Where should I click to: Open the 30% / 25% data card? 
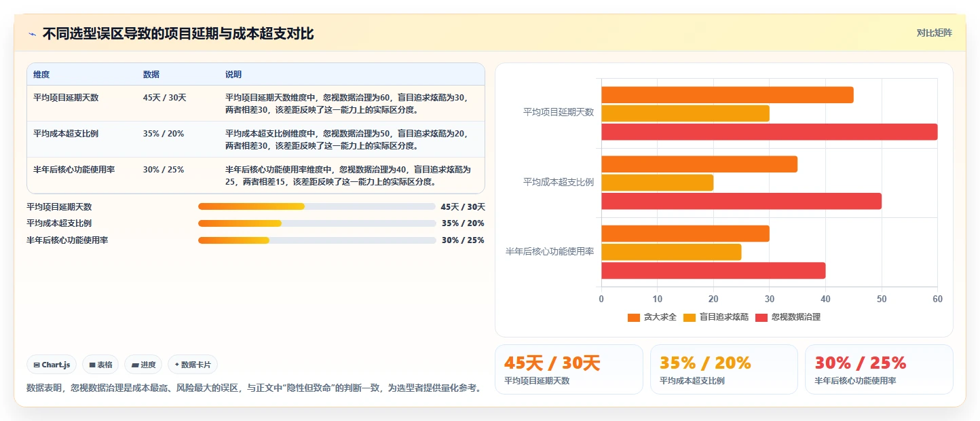tap(879, 369)
